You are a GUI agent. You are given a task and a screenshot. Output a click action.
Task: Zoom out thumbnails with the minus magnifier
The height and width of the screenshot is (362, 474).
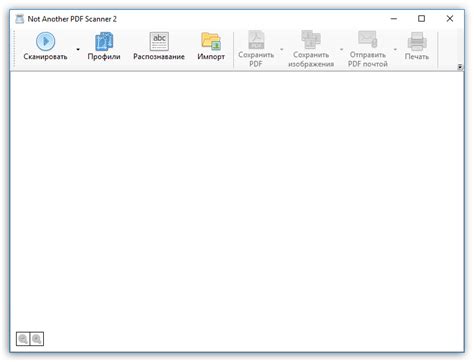[x=23, y=339]
